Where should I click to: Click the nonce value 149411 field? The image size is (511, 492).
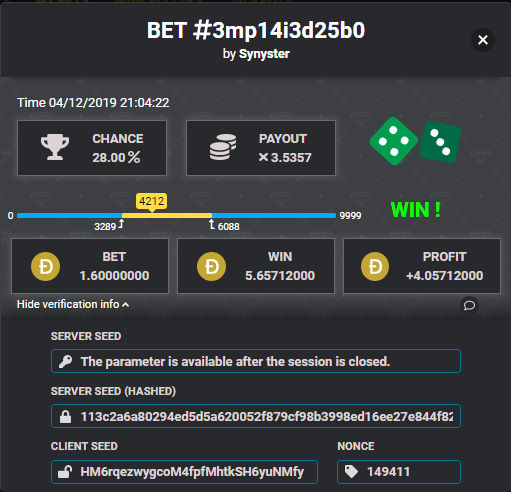coord(399,472)
